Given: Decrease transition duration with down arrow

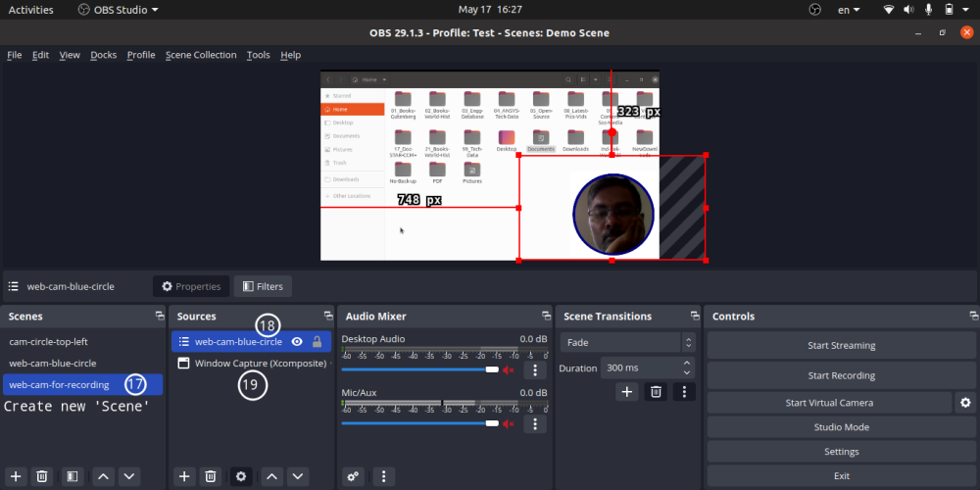Looking at the screenshot, I should tap(687, 372).
